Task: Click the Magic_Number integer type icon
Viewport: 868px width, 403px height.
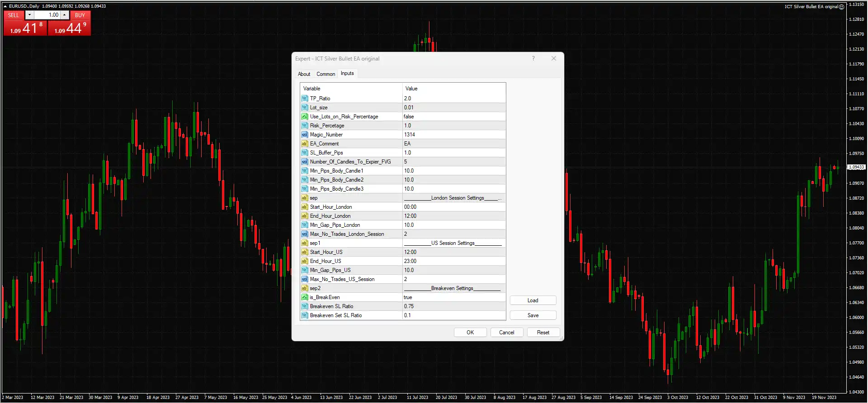Action: (x=304, y=135)
